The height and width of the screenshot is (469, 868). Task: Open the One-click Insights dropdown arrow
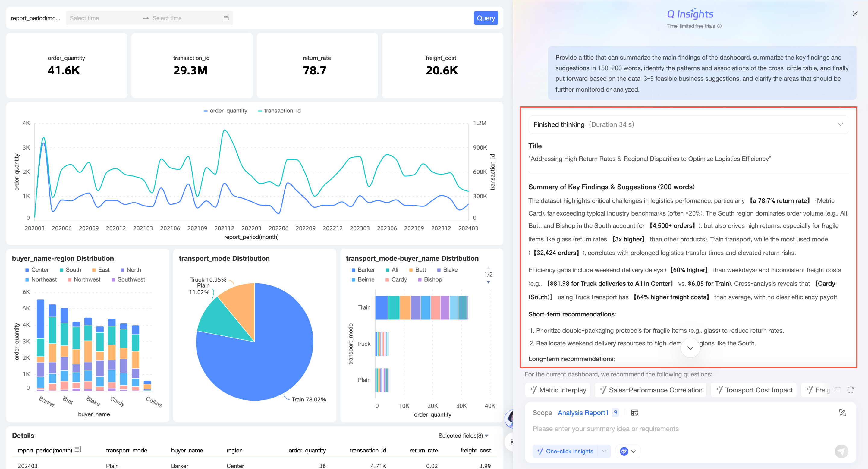(x=604, y=451)
